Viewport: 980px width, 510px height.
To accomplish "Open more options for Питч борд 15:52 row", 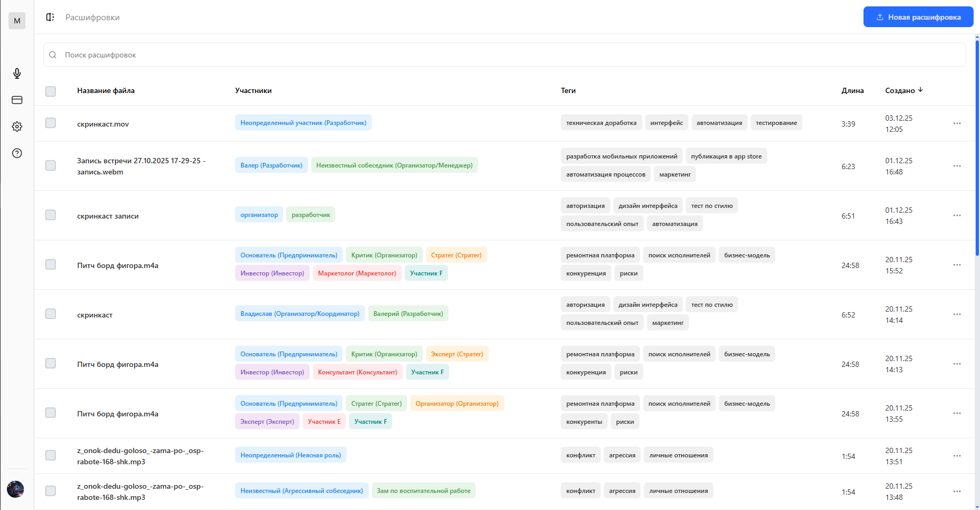I will (x=957, y=265).
